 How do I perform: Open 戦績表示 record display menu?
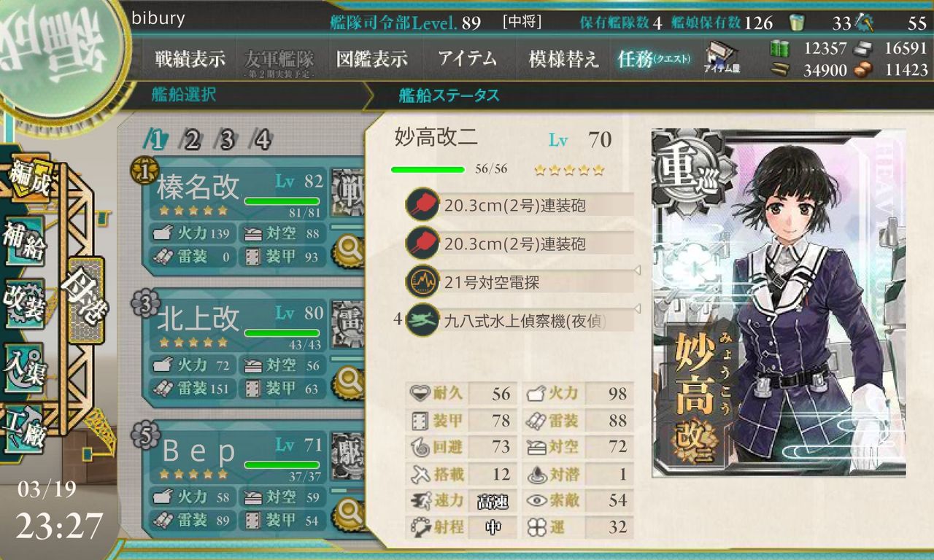(x=190, y=60)
